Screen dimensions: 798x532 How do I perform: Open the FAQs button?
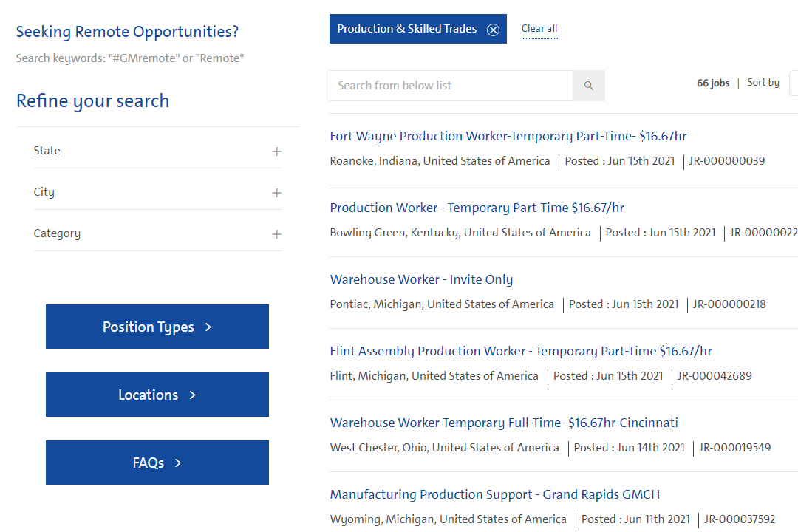pyautogui.click(x=157, y=463)
